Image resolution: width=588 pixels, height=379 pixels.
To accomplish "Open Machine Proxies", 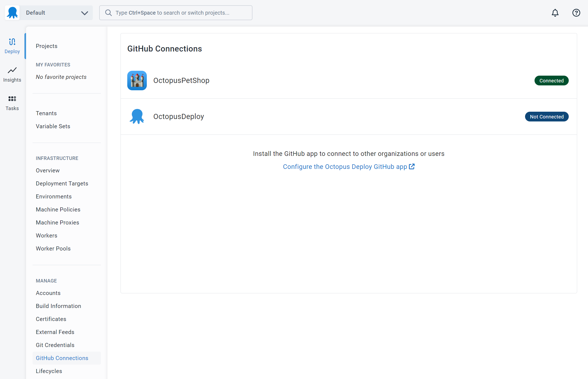I will point(58,223).
